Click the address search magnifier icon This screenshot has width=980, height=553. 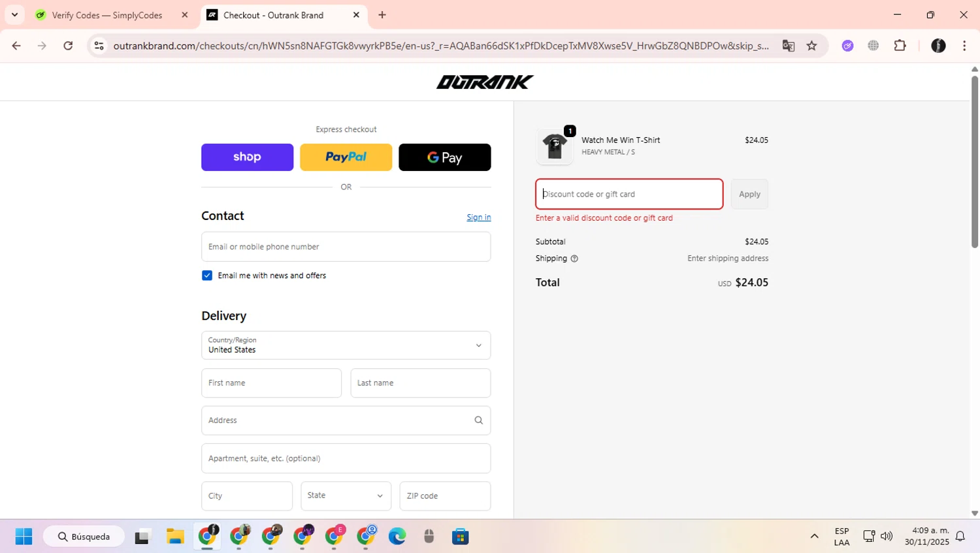pyautogui.click(x=478, y=420)
